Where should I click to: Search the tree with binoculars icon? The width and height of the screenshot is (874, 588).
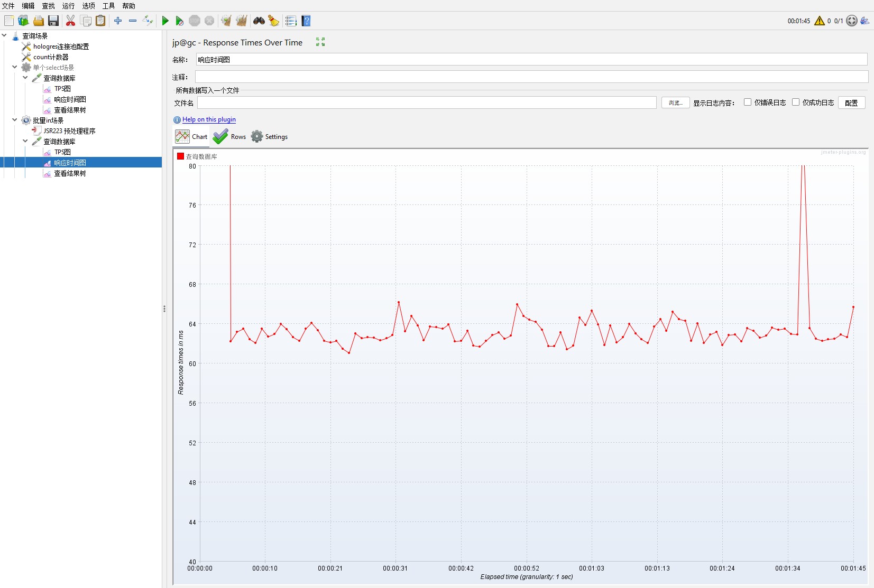[259, 21]
